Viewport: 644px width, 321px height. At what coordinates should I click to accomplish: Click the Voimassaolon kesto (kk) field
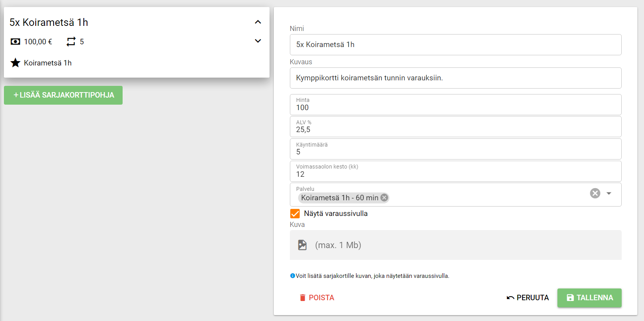[x=456, y=171]
